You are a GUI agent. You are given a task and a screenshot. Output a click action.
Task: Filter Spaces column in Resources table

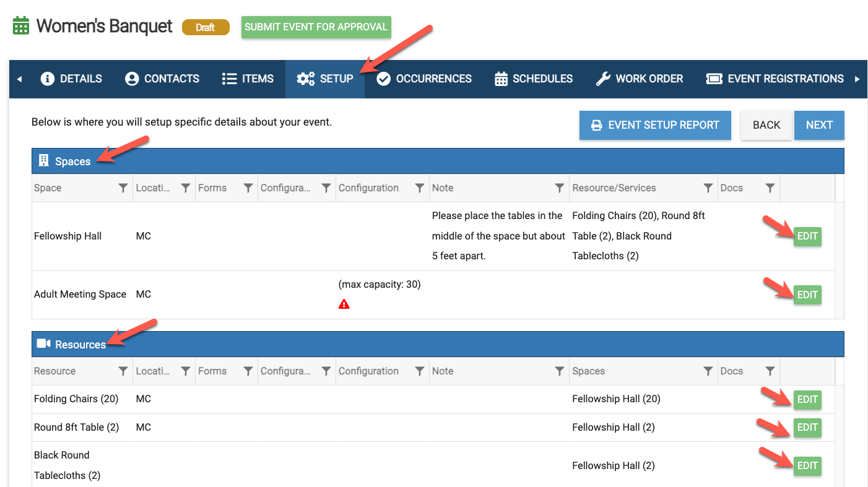(708, 371)
